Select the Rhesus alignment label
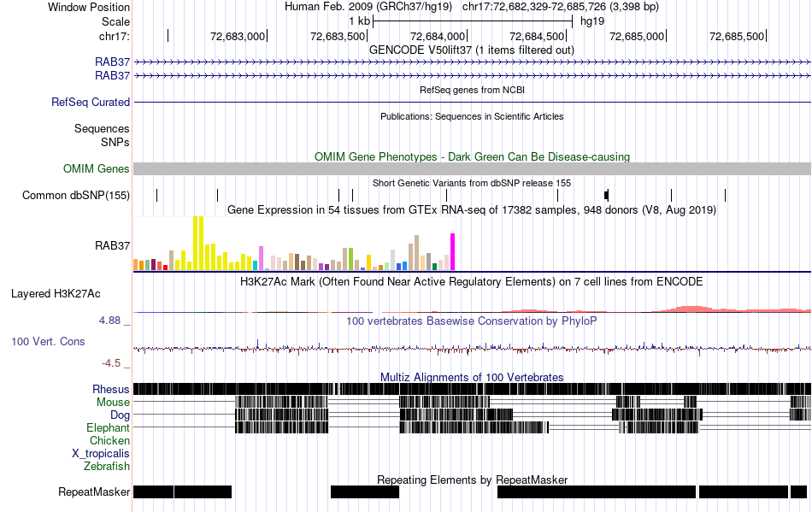The image size is (812, 512). pyautogui.click(x=111, y=389)
